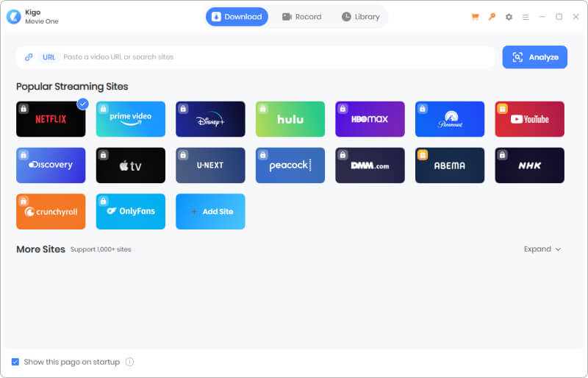Select the ABEMA site tile
This screenshot has width=588, height=378.
(450, 165)
